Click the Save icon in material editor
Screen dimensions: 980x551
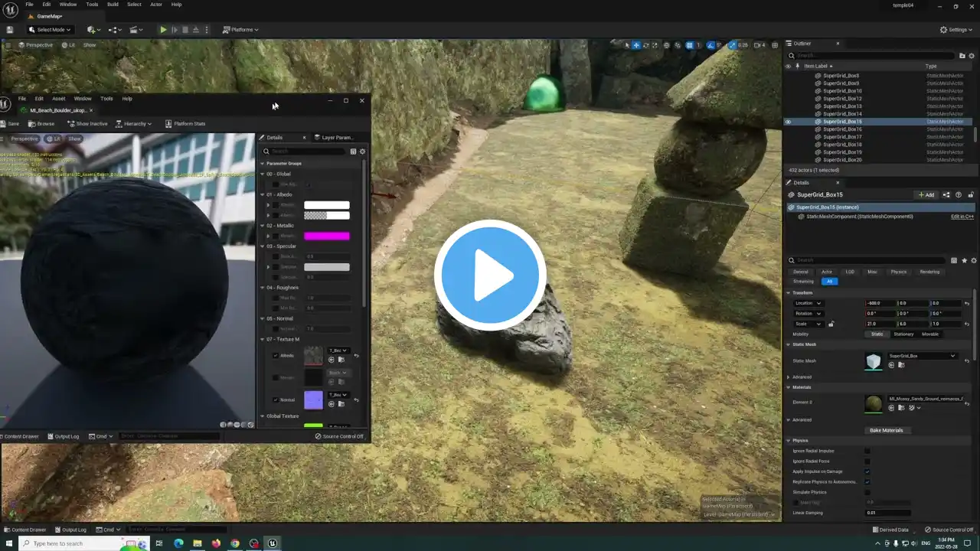[4, 123]
